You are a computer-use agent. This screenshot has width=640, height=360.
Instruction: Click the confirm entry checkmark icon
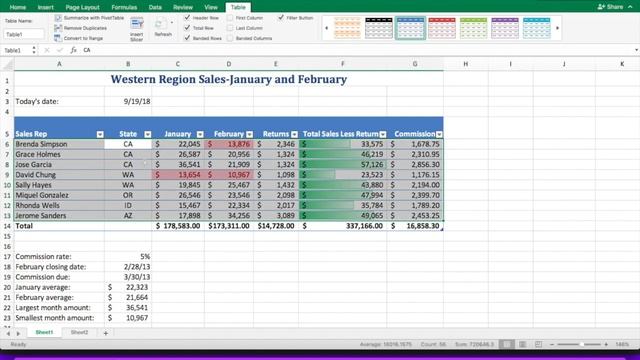tap(60, 50)
